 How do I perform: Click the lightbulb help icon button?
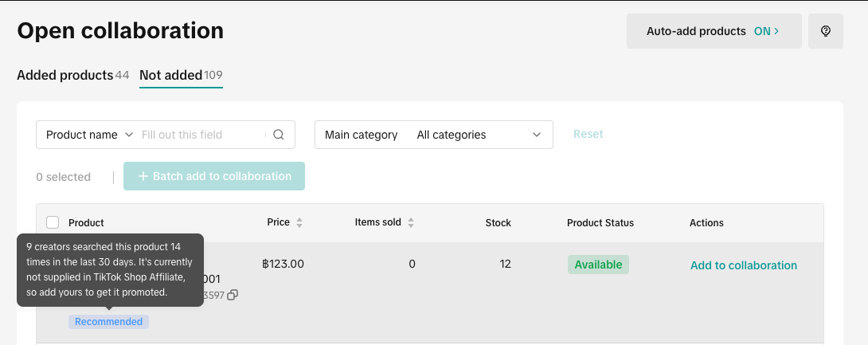point(826,31)
